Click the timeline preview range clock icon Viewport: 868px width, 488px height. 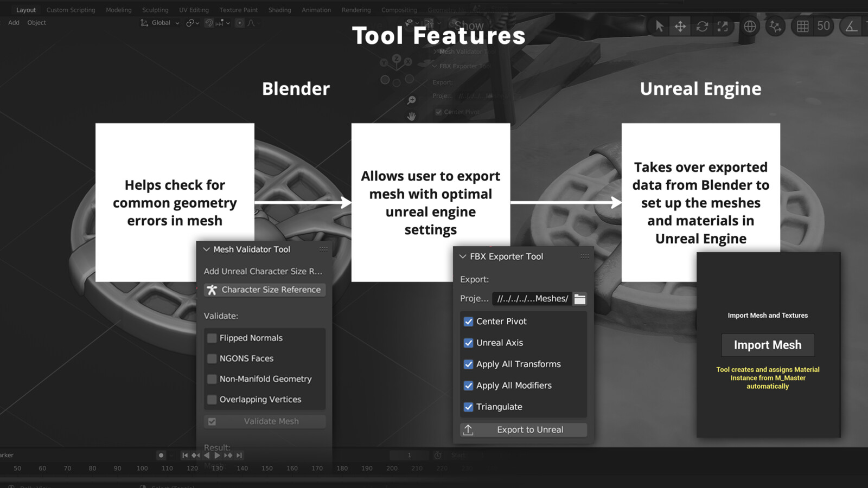pyautogui.click(x=438, y=455)
